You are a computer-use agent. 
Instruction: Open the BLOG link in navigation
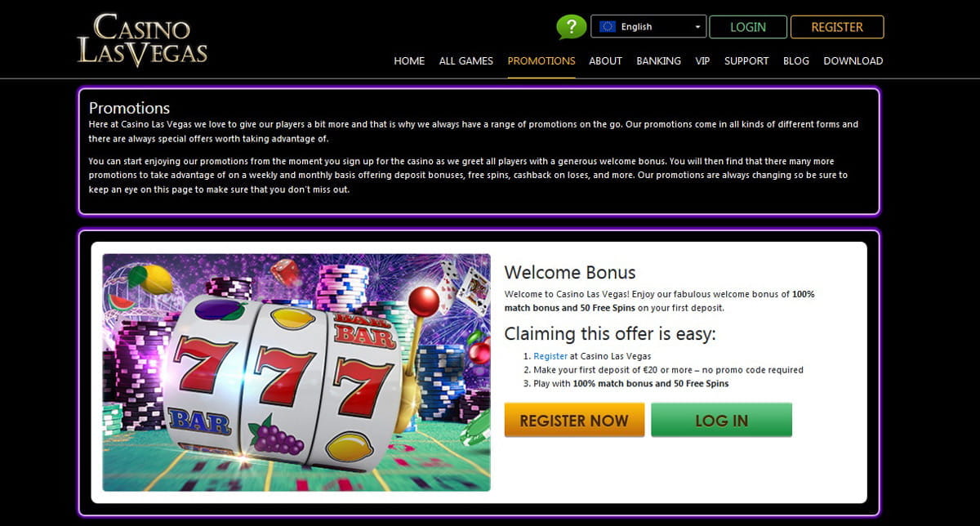pos(796,60)
